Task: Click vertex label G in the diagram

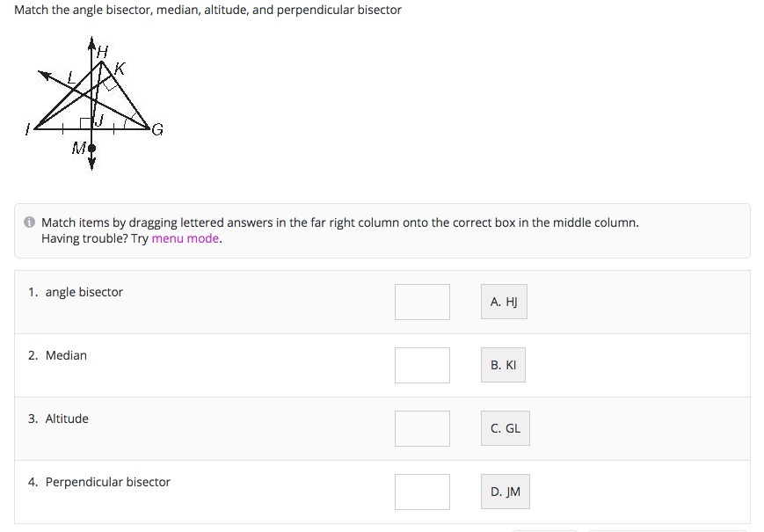Action: (156, 131)
